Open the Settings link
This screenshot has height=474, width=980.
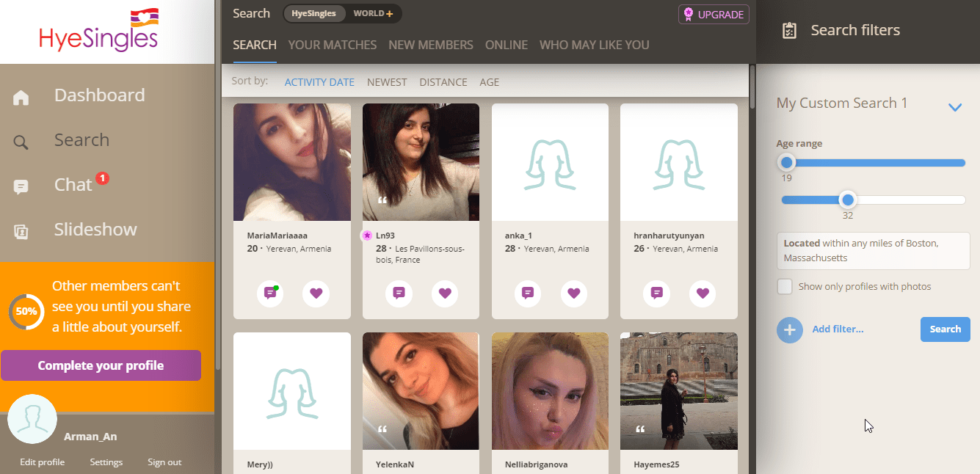pyautogui.click(x=106, y=462)
